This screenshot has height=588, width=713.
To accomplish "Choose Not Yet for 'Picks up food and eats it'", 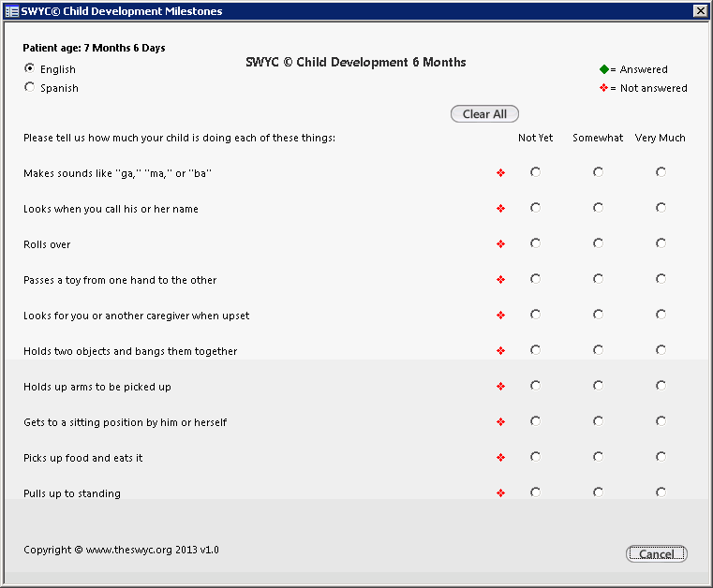I will 535,457.
